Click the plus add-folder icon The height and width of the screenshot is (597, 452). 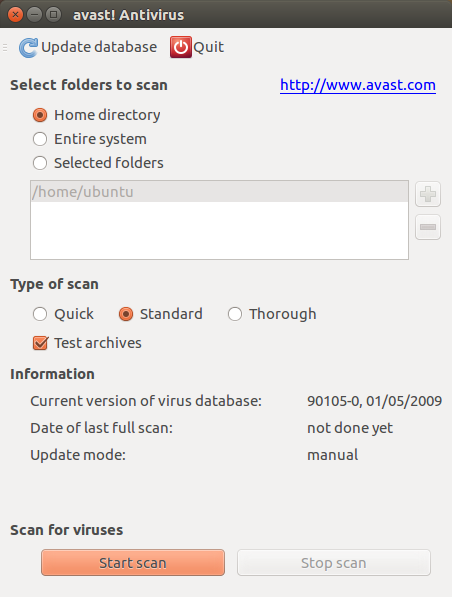[428, 194]
